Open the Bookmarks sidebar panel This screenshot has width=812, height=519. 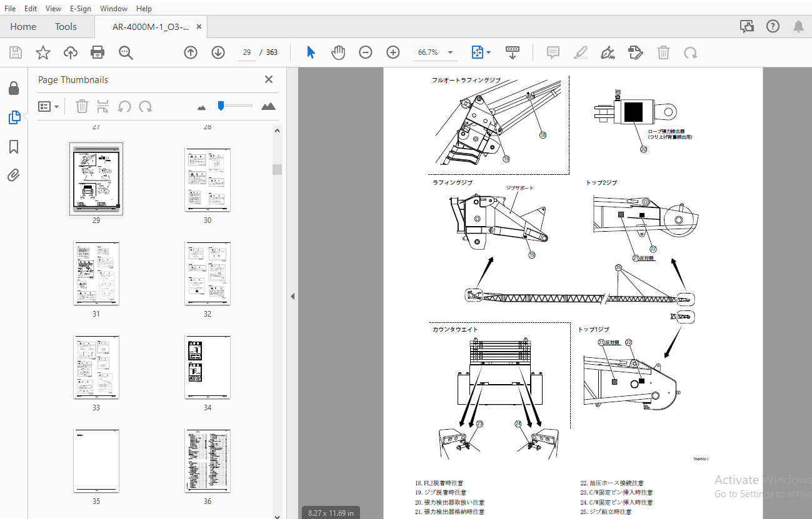pos(14,147)
